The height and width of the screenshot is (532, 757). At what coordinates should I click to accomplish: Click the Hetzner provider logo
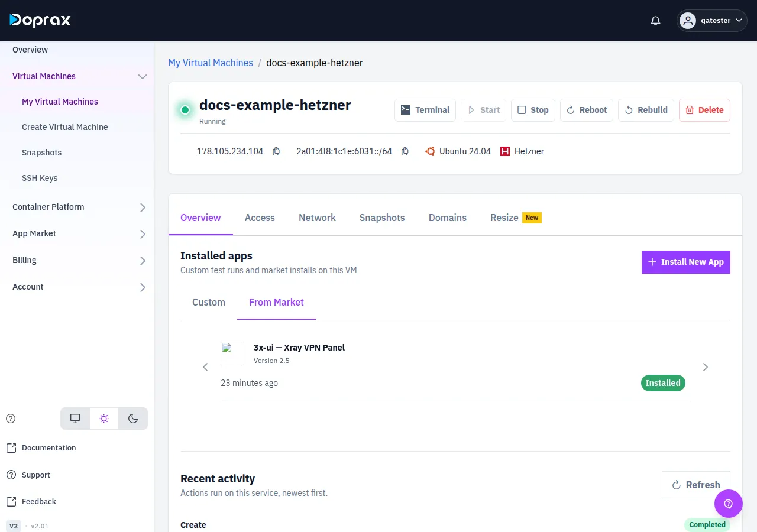[x=505, y=151]
